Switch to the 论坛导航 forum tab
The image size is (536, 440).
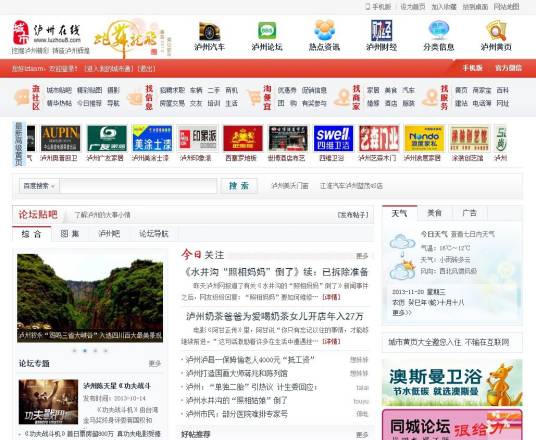[153, 234]
